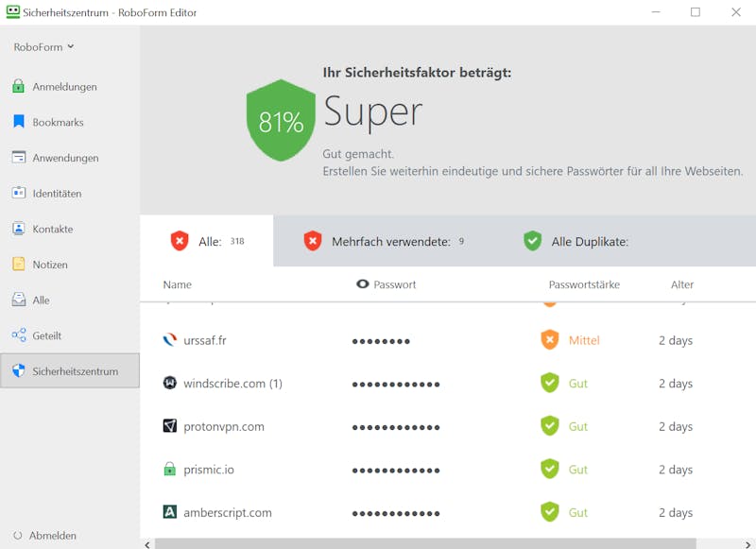Select the Identitäten card icon

tap(18, 193)
